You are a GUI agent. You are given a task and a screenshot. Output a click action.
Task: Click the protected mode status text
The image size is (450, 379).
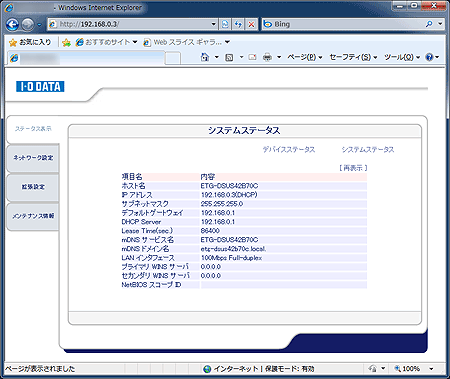(290, 369)
